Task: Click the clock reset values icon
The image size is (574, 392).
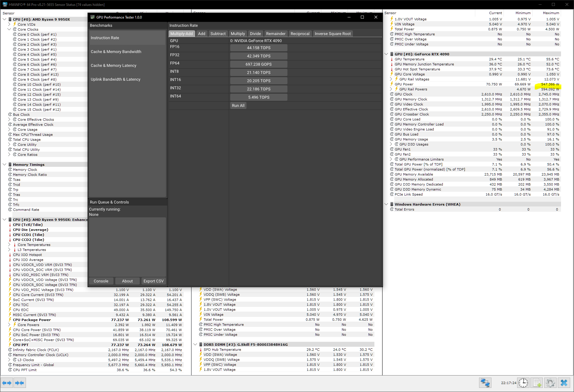Action: pyautogui.click(x=523, y=383)
